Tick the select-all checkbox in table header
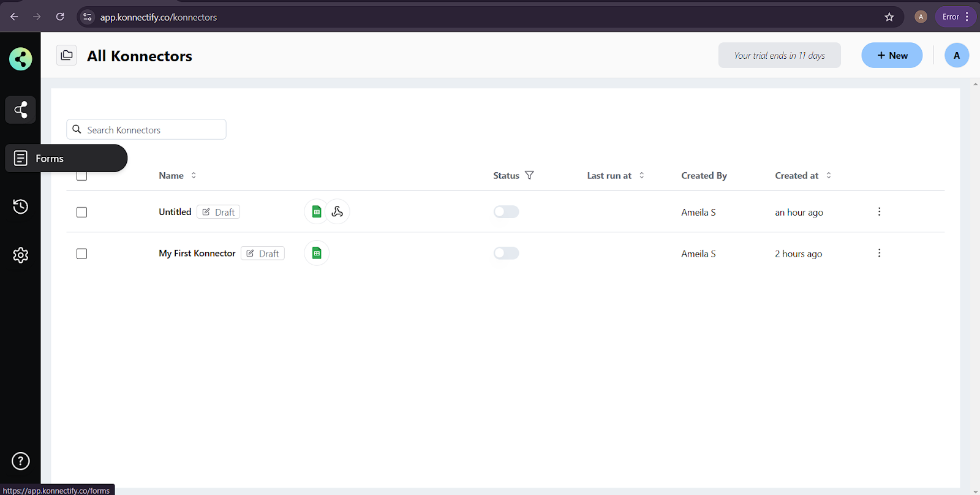 point(81,176)
